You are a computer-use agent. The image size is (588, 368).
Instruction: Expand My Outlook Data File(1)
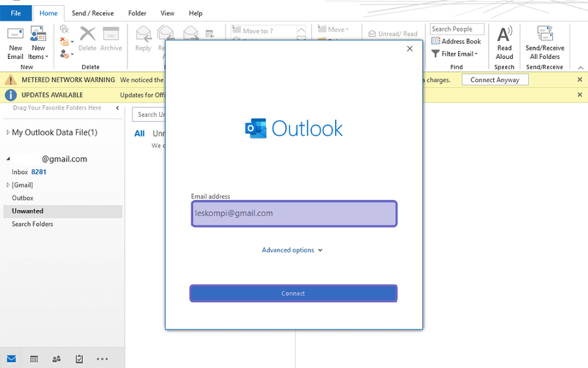(x=8, y=132)
